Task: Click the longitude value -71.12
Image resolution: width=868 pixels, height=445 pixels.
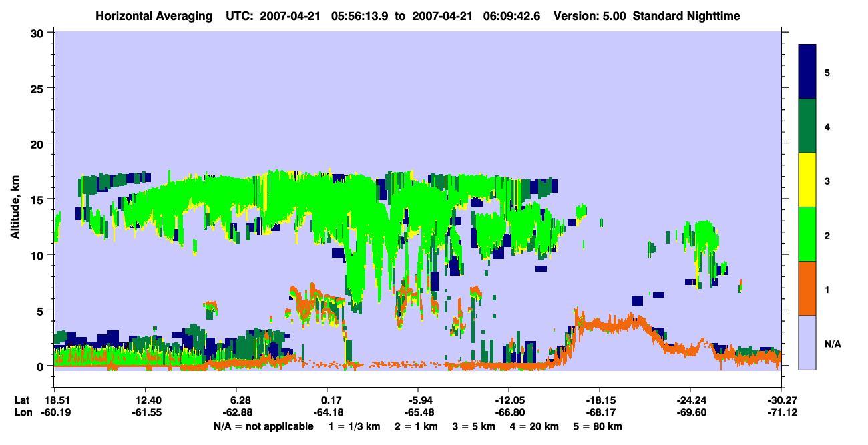Action: [x=781, y=413]
